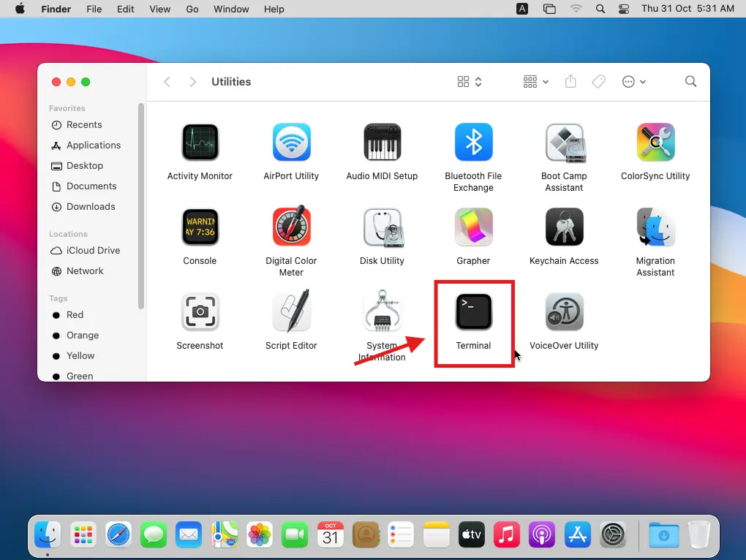Open Messages from the Dock
The image size is (746, 560).
click(x=153, y=535)
